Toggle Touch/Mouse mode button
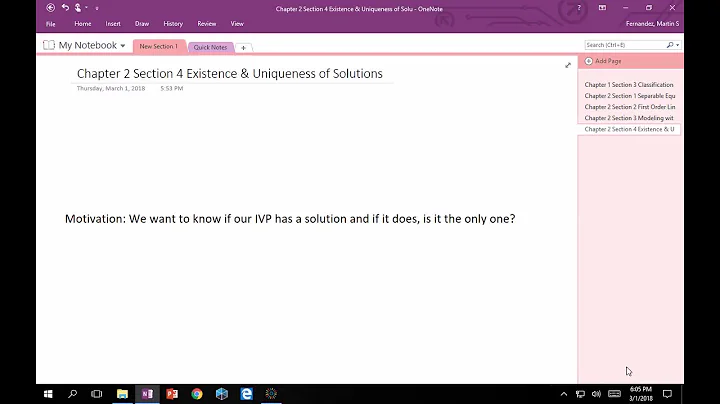This screenshot has width=720, height=404. point(78,8)
